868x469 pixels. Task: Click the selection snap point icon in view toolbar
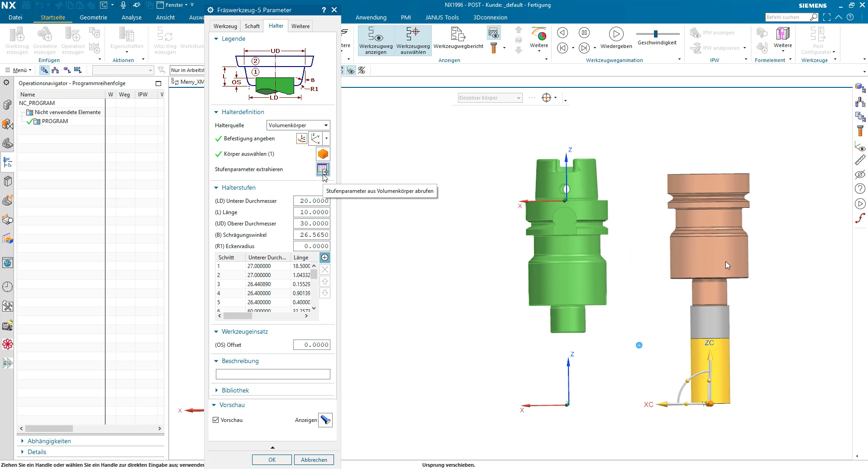(x=547, y=98)
